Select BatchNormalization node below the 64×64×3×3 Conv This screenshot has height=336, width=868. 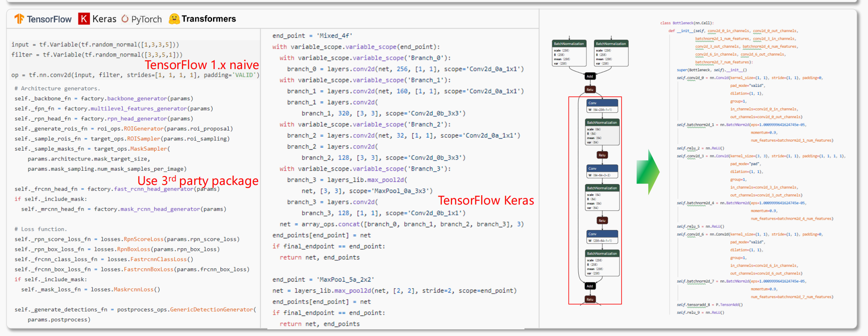(x=602, y=198)
